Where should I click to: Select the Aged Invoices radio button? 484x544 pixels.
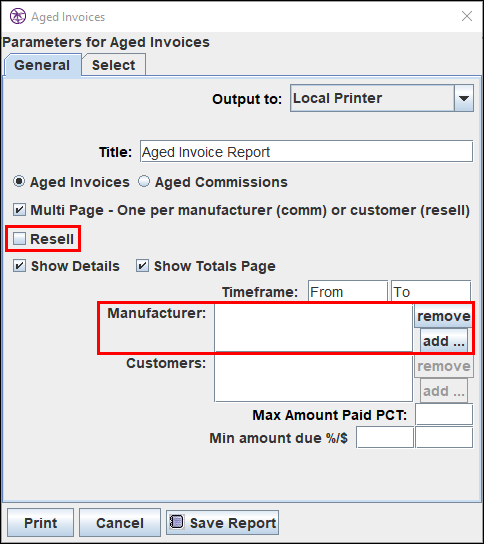19,181
